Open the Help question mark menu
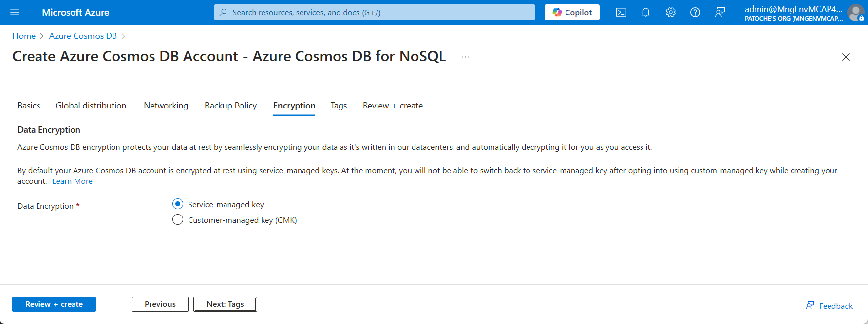Viewport: 868px width, 324px height. 695,12
